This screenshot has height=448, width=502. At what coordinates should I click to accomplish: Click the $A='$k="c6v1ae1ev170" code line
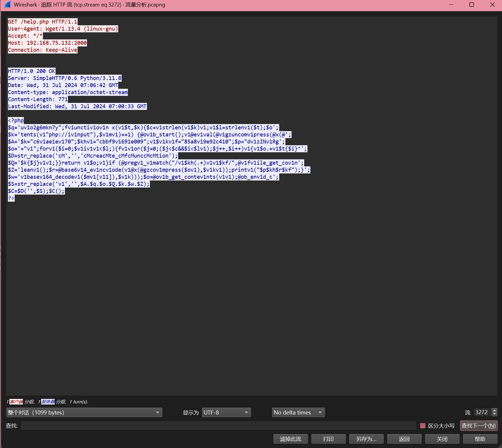click(x=146, y=142)
